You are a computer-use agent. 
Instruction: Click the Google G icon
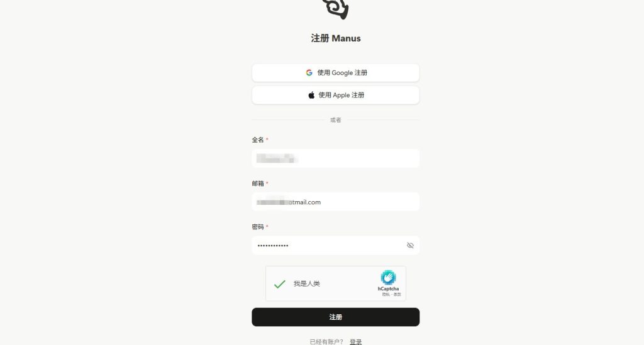[x=309, y=73]
